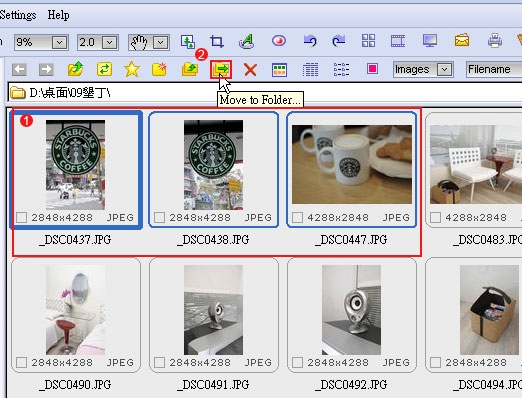Check the box for _DSC0437.JPG
This screenshot has width=522, height=398.
click(x=21, y=217)
